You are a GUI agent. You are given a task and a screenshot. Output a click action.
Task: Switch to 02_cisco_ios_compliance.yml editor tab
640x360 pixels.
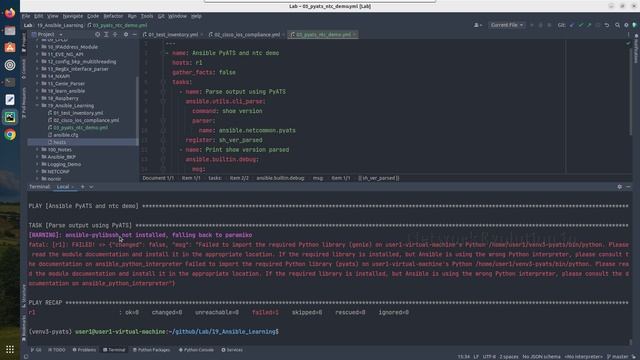pyautogui.click(x=247, y=35)
